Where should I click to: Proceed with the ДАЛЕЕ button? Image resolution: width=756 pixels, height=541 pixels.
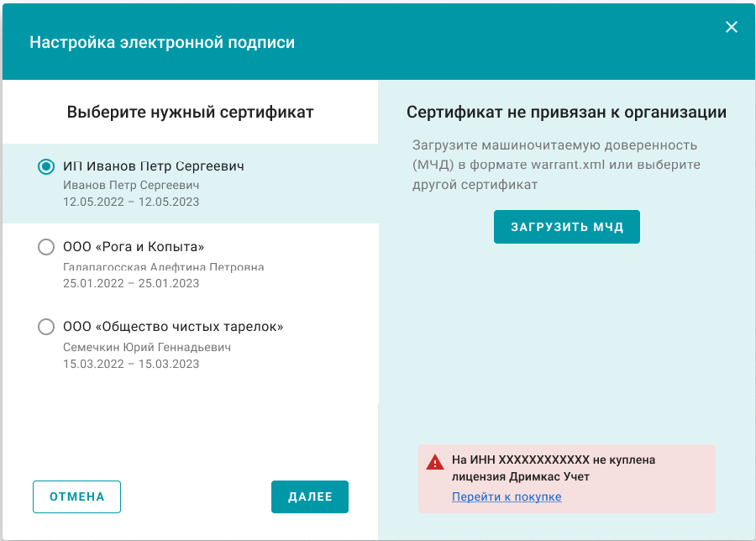tap(310, 496)
